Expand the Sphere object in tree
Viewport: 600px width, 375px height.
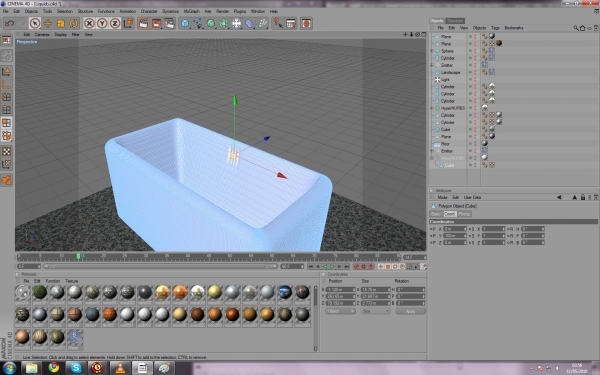pyautogui.click(x=432, y=51)
